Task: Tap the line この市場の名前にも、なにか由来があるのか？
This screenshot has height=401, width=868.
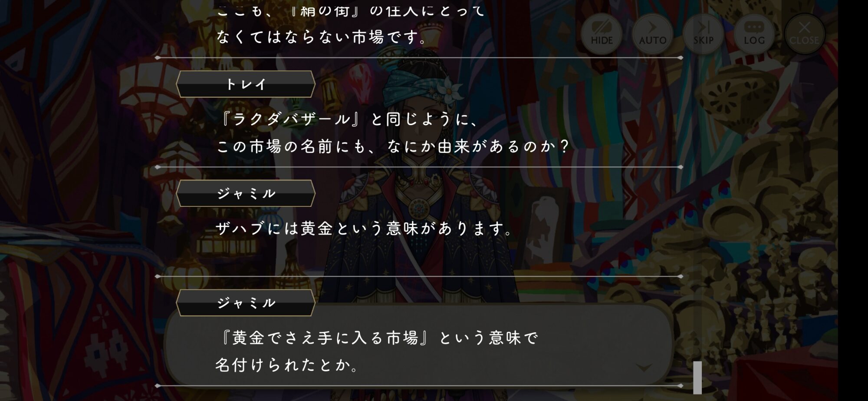Action: (x=393, y=146)
